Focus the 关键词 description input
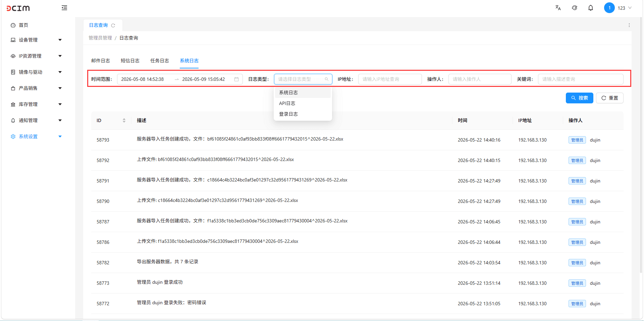This screenshot has width=644, height=321. tap(581, 79)
